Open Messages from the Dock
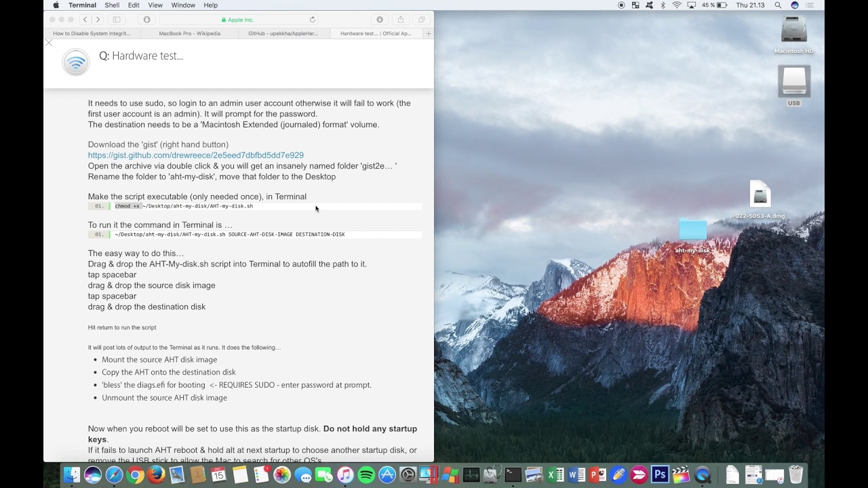Viewport: 868px width, 488px height. (x=303, y=475)
